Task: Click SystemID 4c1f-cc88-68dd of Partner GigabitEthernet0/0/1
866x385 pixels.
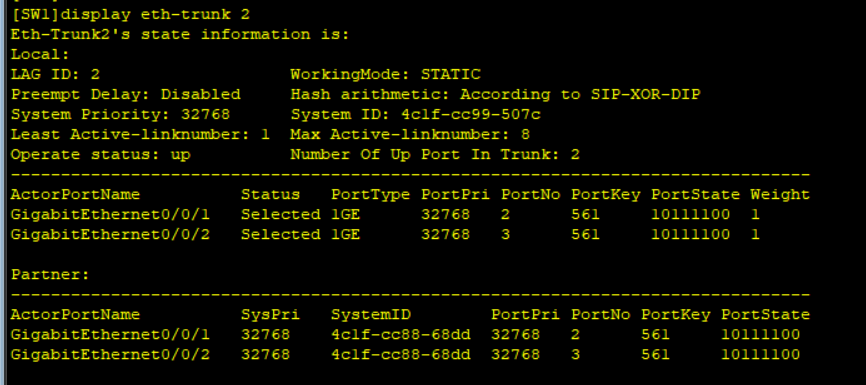Action: pos(400,334)
